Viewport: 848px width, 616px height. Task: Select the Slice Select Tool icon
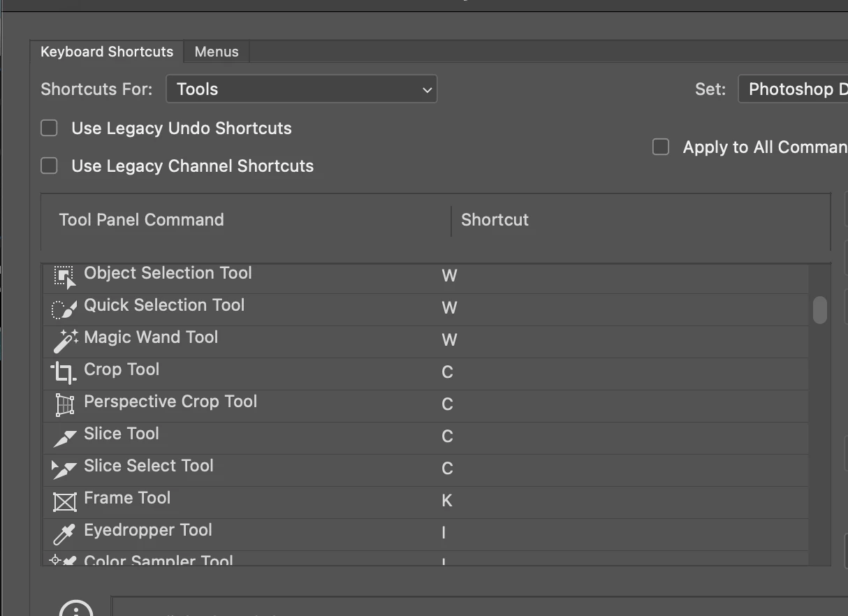coord(64,469)
